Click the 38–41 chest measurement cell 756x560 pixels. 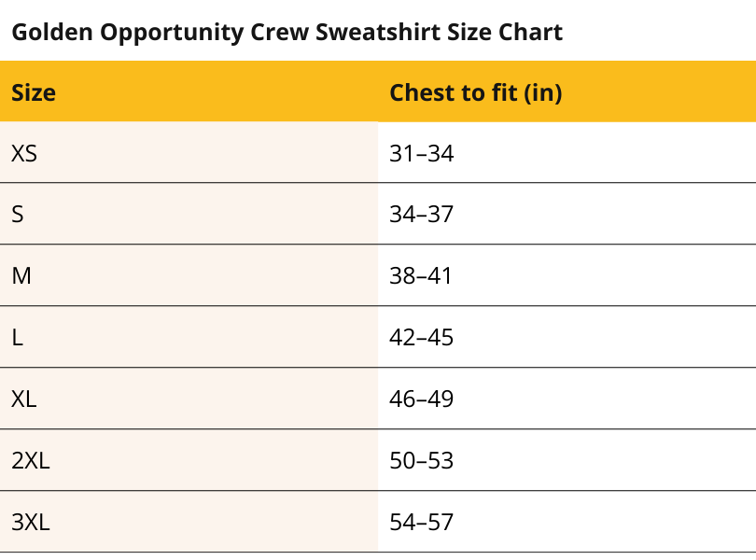pos(421,276)
